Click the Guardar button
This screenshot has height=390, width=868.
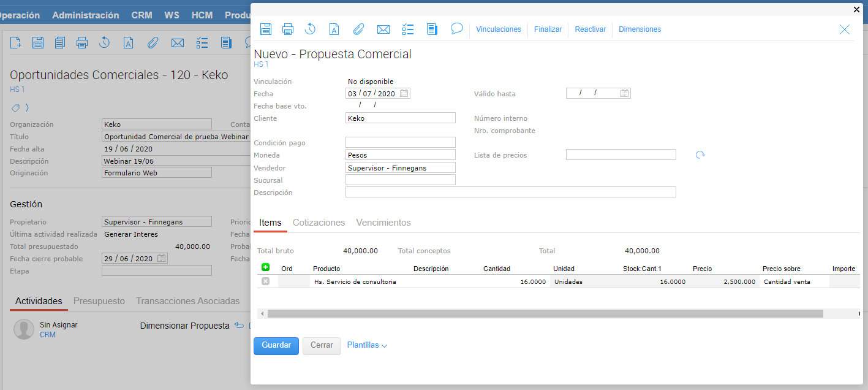[x=276, y=345]
